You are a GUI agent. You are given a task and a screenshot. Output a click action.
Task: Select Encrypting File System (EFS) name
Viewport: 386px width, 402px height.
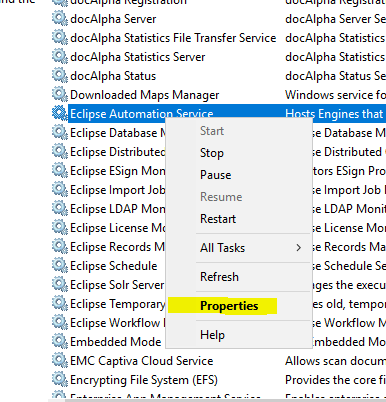coord(144,380)
